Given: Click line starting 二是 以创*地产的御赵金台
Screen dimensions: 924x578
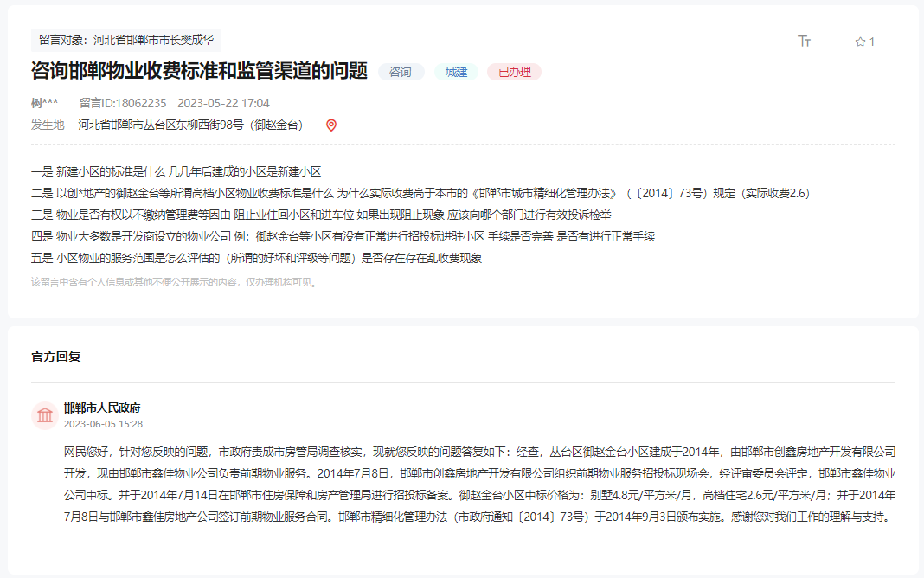Looking at the screenshot, I should (x=420, y=193).
